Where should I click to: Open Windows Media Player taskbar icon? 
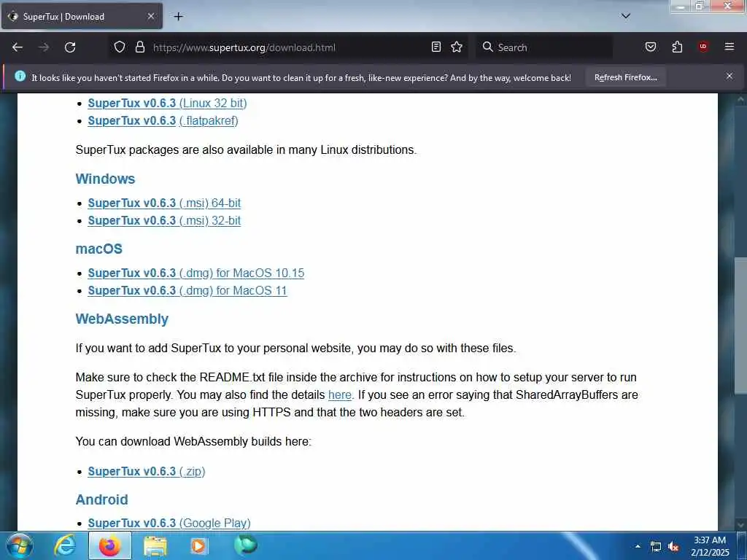coord(199,545)
